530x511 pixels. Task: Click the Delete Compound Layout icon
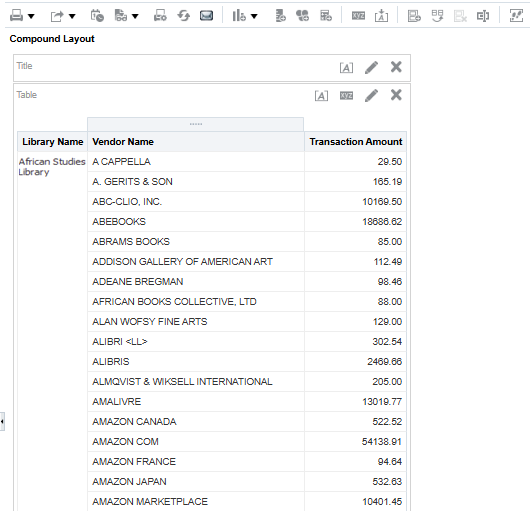(x=460, y=16)
